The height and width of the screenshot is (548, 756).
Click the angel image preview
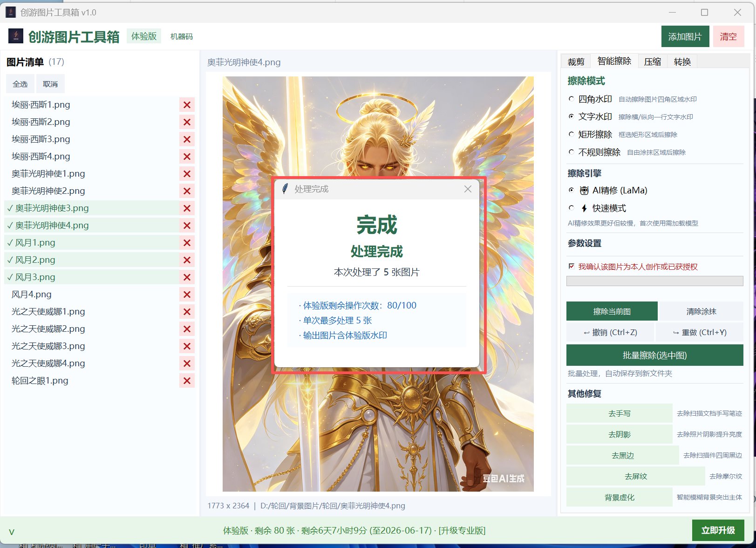tap(378, 284)
